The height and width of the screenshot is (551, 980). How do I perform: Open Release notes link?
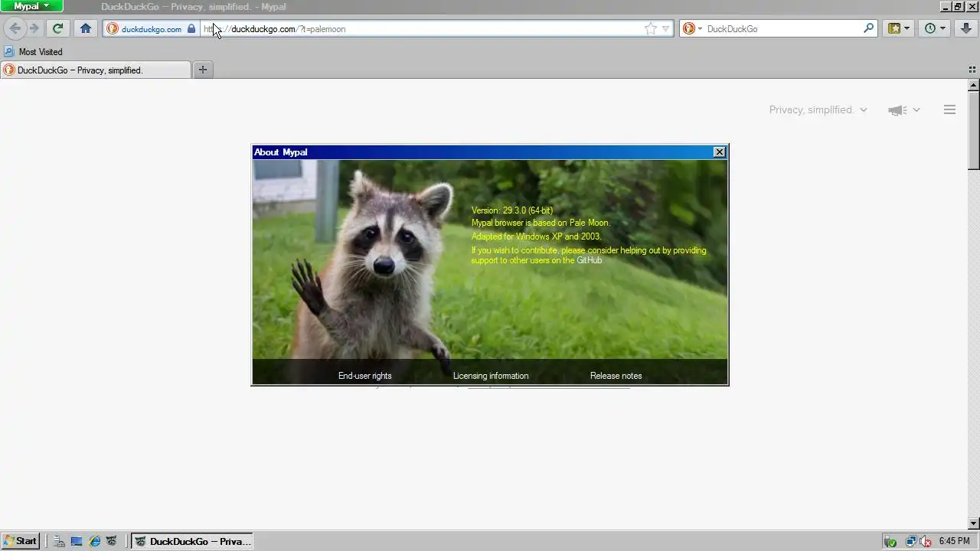(616, 376)
